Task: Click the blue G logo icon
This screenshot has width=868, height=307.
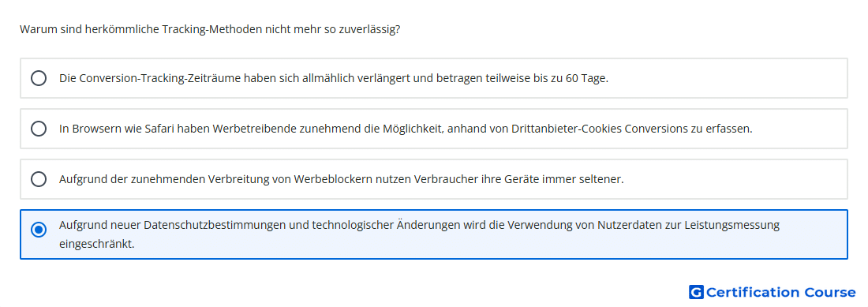Action: click(x=696, y=292)
